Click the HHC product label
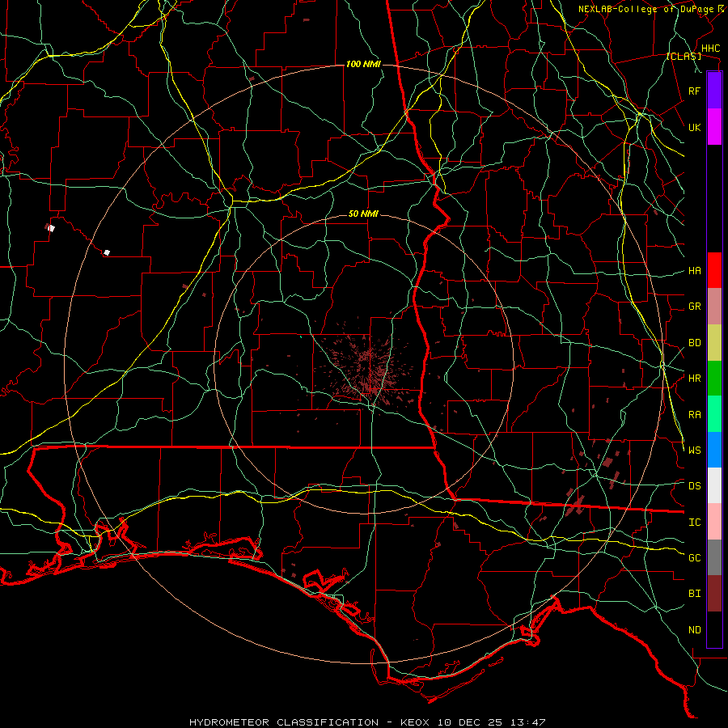 (x=710, y=49)
